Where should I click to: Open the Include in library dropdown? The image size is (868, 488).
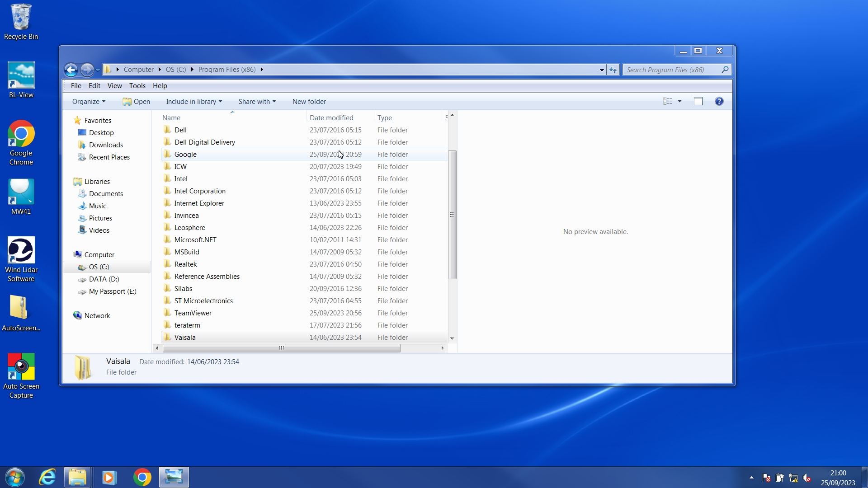click(194, 102)
